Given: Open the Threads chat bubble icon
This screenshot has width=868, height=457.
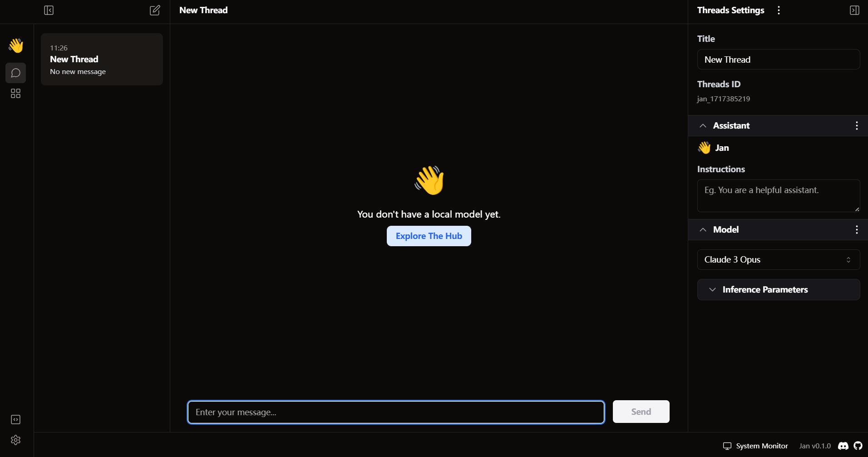Looking at the screenshot, I should pyautogui.click(x=15, y=73).
